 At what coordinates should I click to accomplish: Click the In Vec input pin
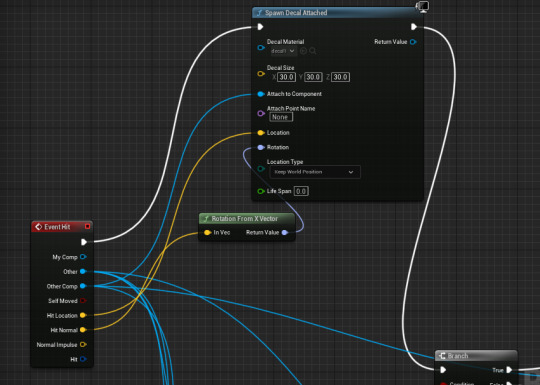(207, 233)
